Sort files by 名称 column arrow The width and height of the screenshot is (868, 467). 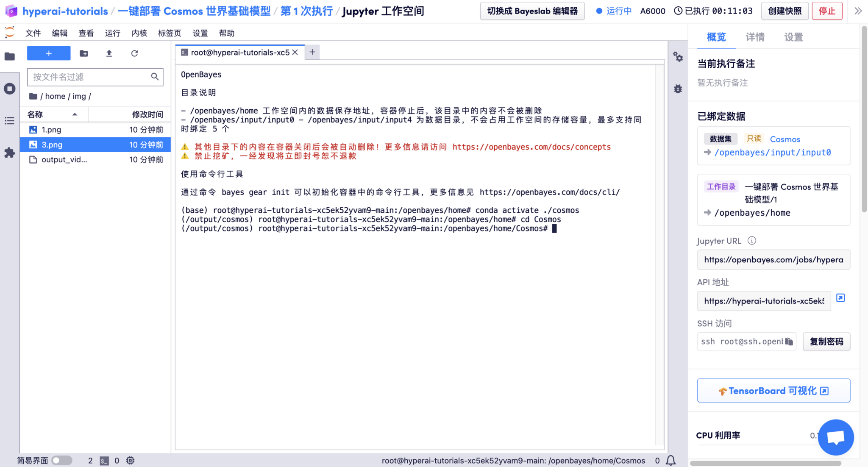pyautogui.click(x=75, y=114)
